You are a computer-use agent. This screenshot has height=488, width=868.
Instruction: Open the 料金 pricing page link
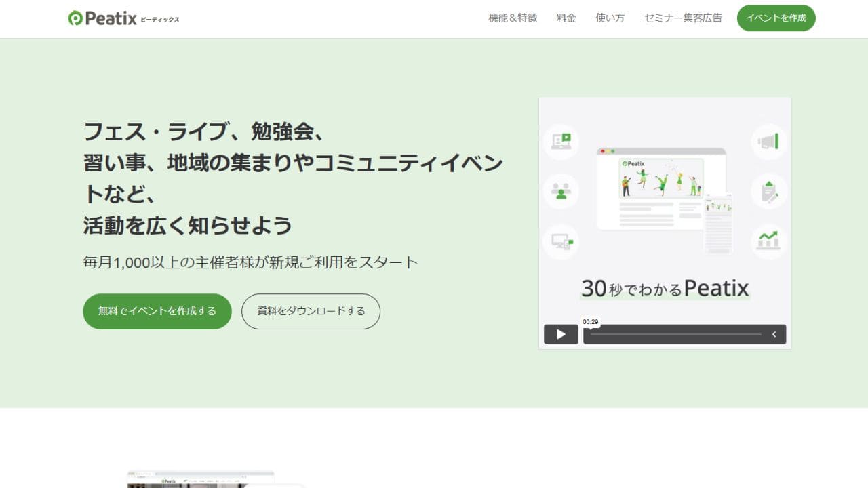click(x=566, y=18)
